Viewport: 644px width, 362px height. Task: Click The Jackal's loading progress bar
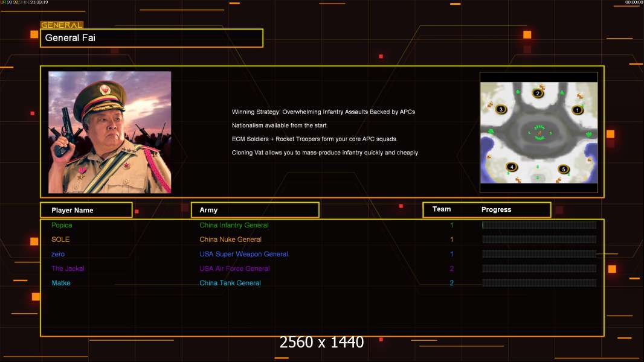[539, 268]
